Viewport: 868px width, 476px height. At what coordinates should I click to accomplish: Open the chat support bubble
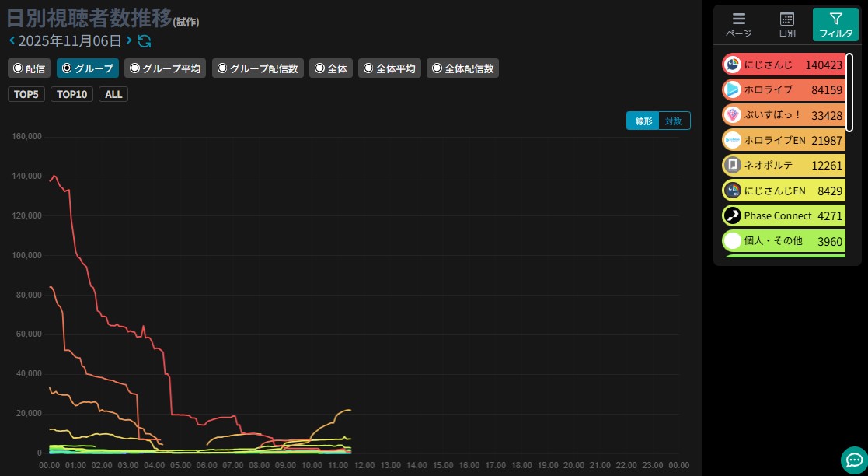click(x=853, y=460)
